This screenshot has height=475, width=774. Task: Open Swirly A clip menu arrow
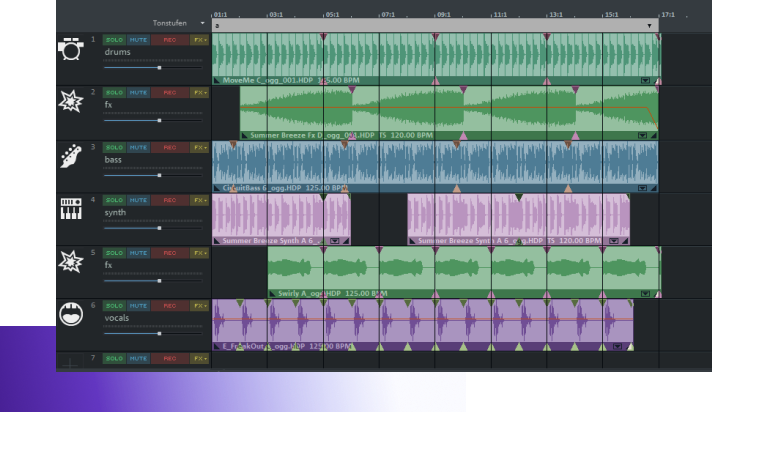(645, 294)
